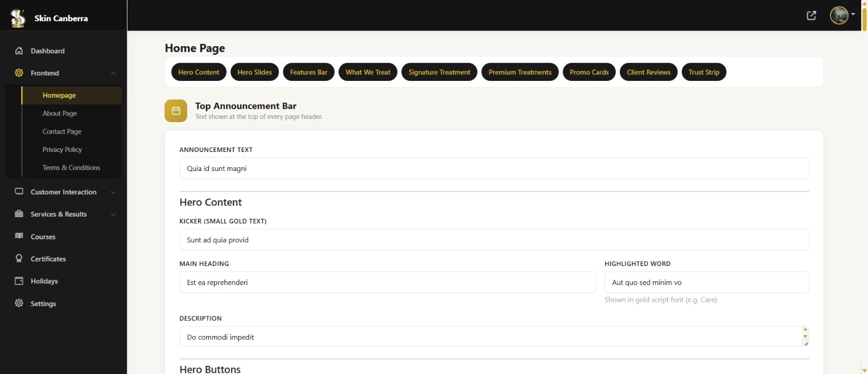
Task: Click the Dashboard home icon
Action: (x=19, y=51)
